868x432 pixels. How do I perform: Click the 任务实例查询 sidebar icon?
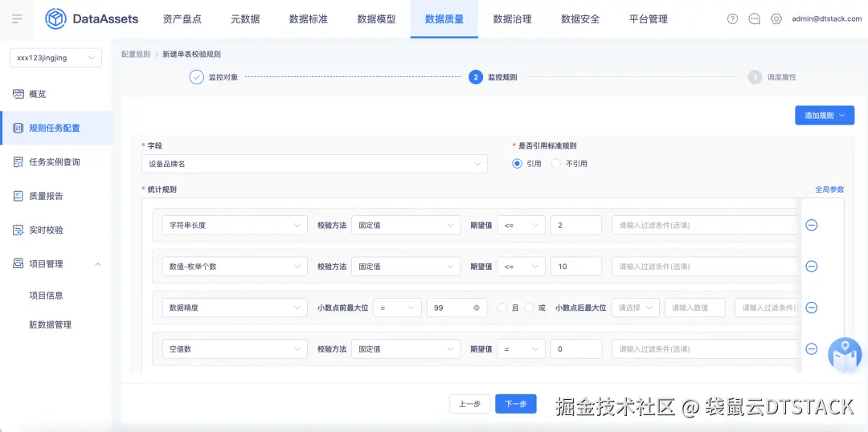click(x=18, y=162)
